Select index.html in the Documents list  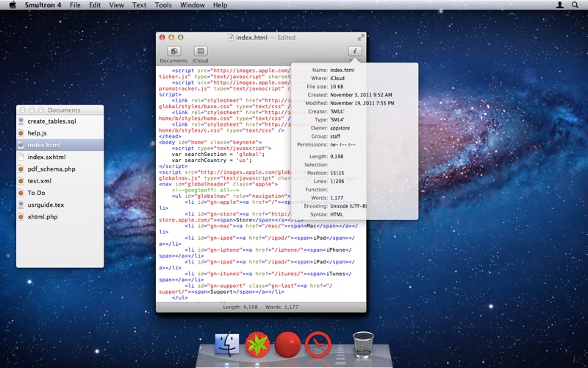coord(60,145)
